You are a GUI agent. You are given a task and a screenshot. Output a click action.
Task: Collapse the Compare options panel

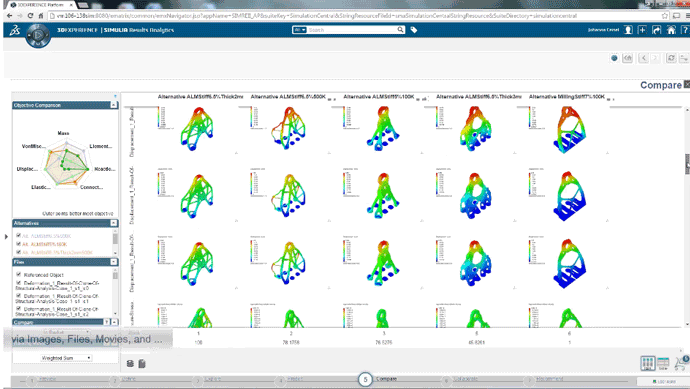tap(114, 322)
